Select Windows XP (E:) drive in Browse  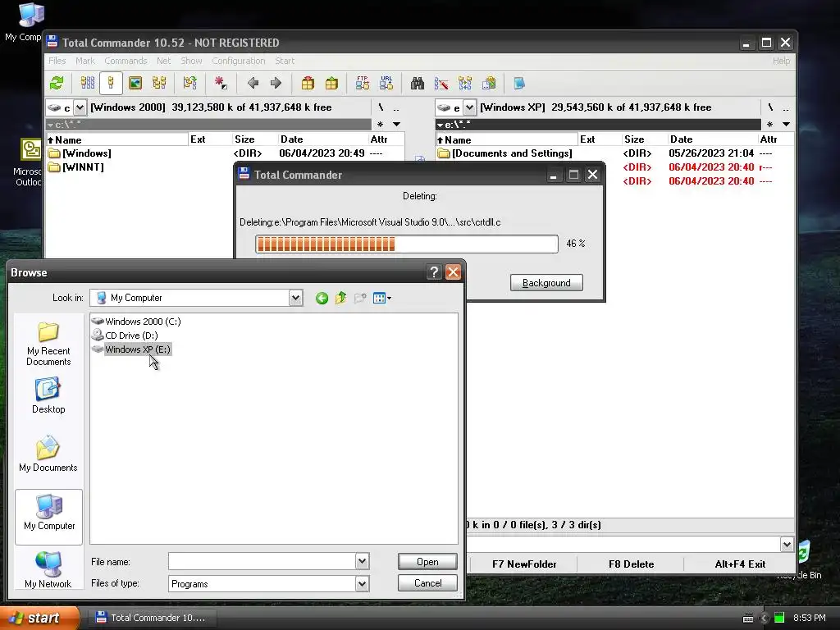coord(131,349)
